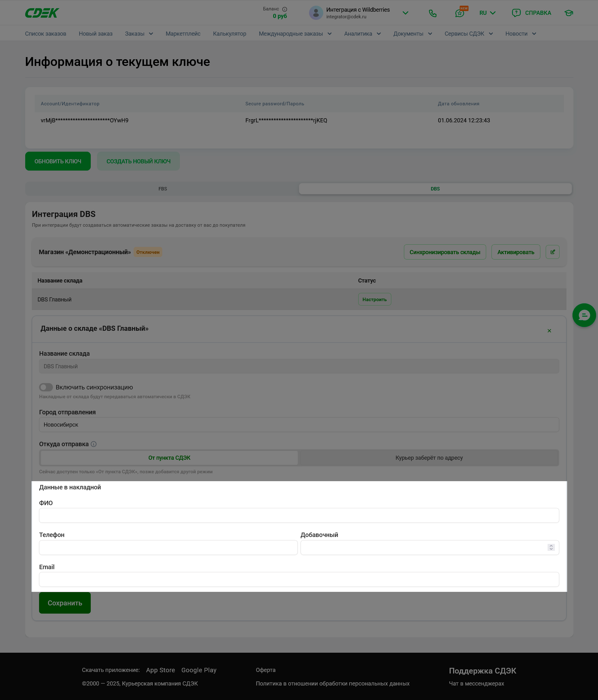Viewport: 598px width, 700px height.
Task: Click the Добавочный field stepper arrows
Action: tap(551, 547)
